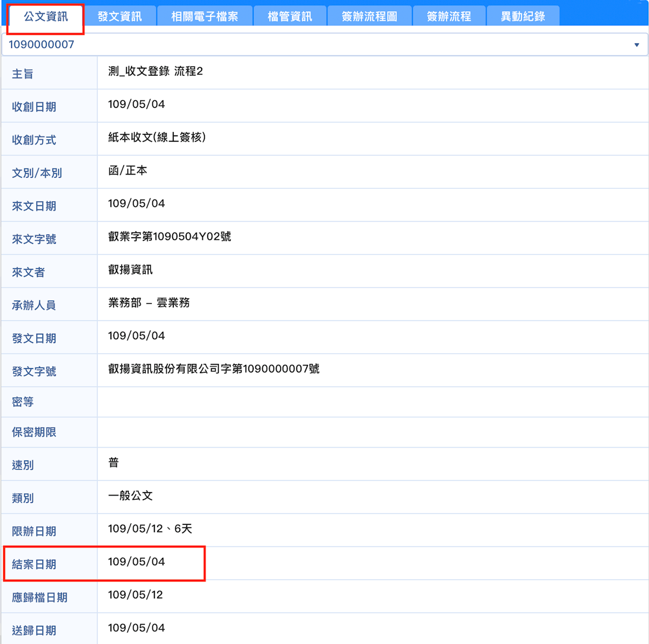Click the 收創方式 value 紙本收文(線上簽核)
The height and width of the screenshot is (644, 649).
(157, 137)
